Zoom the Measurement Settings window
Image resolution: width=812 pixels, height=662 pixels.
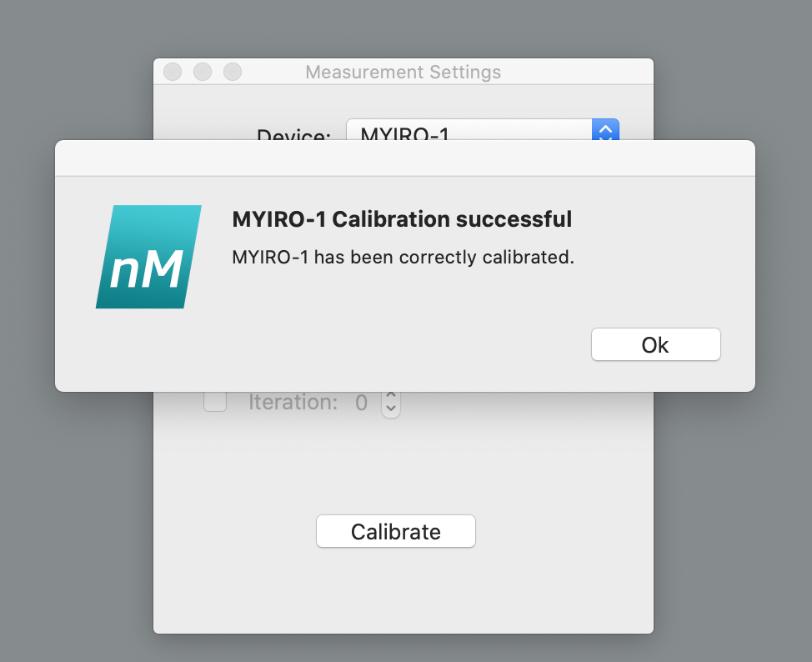[233, 72]
